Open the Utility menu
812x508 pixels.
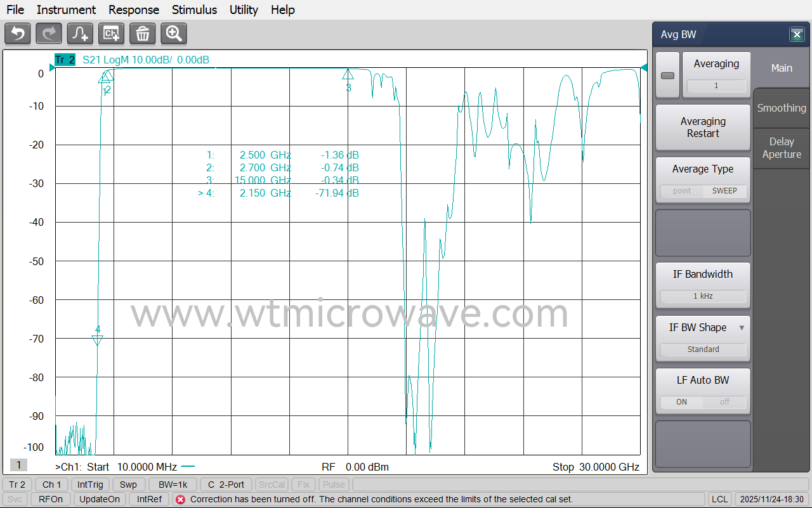(244, 10)
